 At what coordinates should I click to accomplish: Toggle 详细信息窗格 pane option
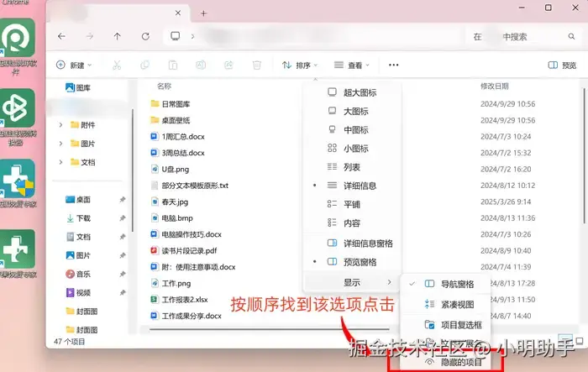coord(352,244)
